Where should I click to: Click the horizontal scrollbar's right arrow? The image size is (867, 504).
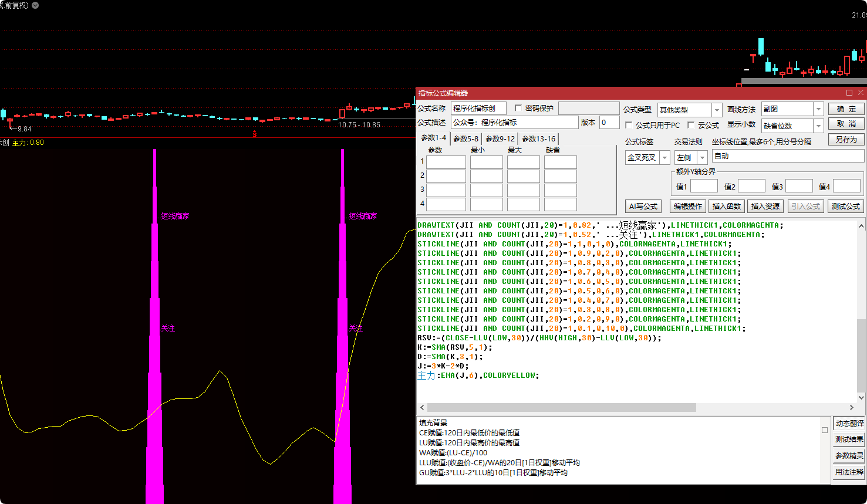tap(852, 407)
